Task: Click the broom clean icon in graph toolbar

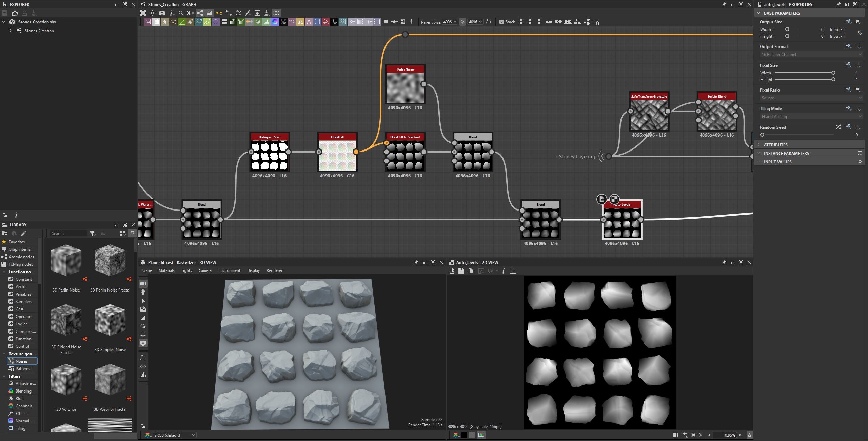Action: click(x=267, y=13)
